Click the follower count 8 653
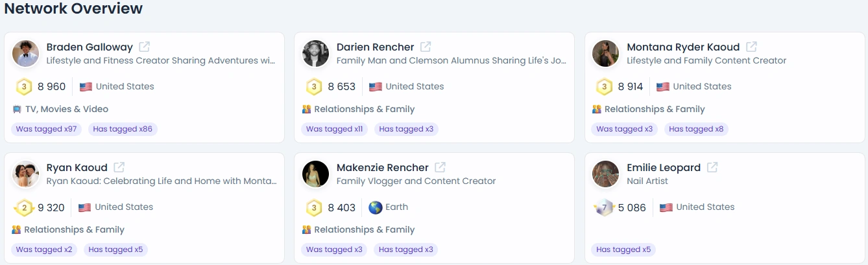 [x=342, y=87]
